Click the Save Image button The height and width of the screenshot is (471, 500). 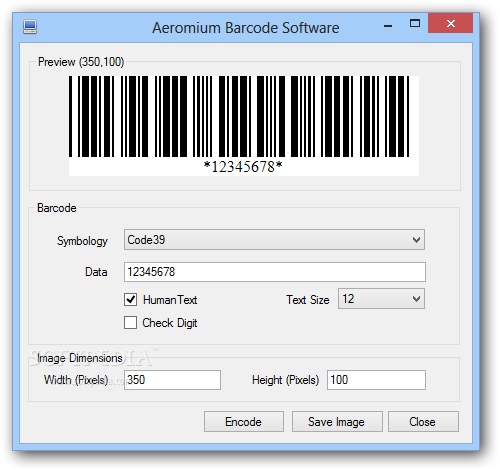(337, 422)
